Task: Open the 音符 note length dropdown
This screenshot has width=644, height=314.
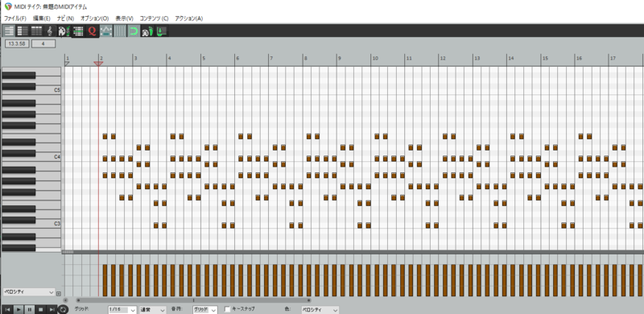Action: 204,309
